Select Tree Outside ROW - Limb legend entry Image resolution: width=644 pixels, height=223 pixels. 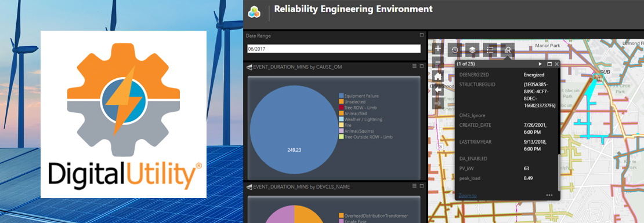366,137
